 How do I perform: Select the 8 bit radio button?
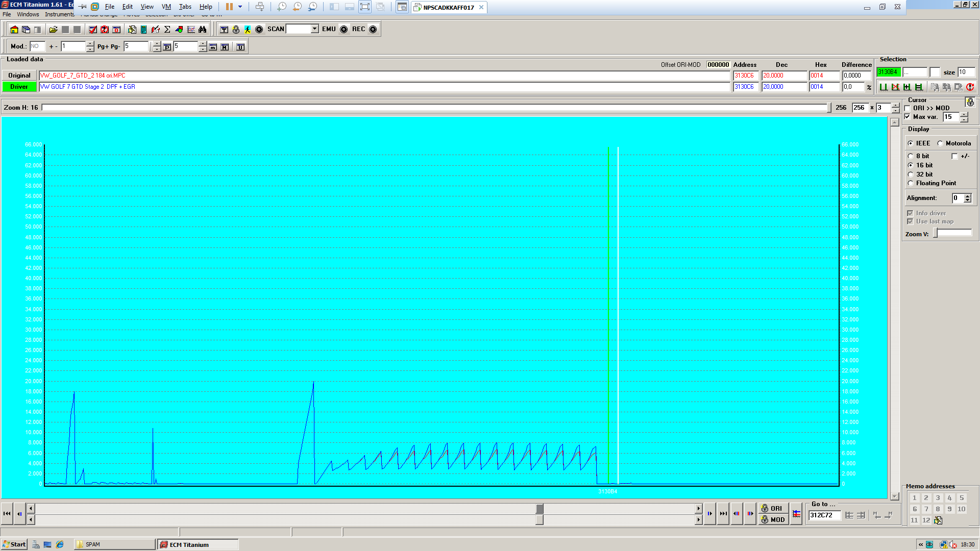tap(910, 156)
